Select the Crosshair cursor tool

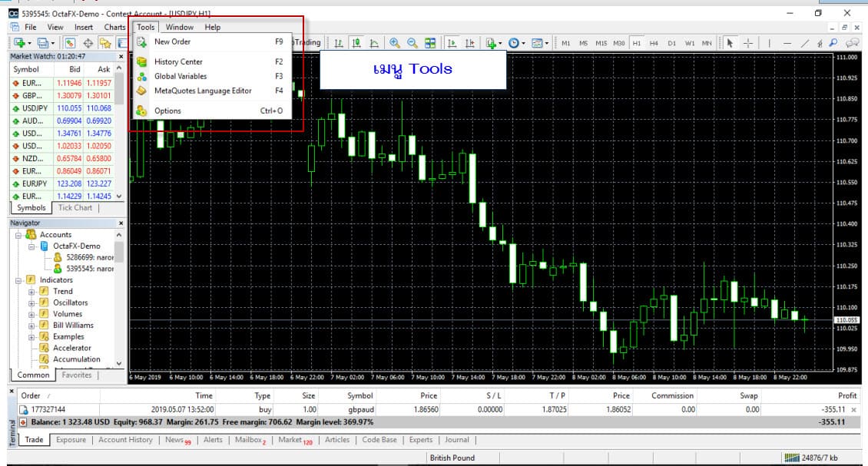click(x=747, y=43)
